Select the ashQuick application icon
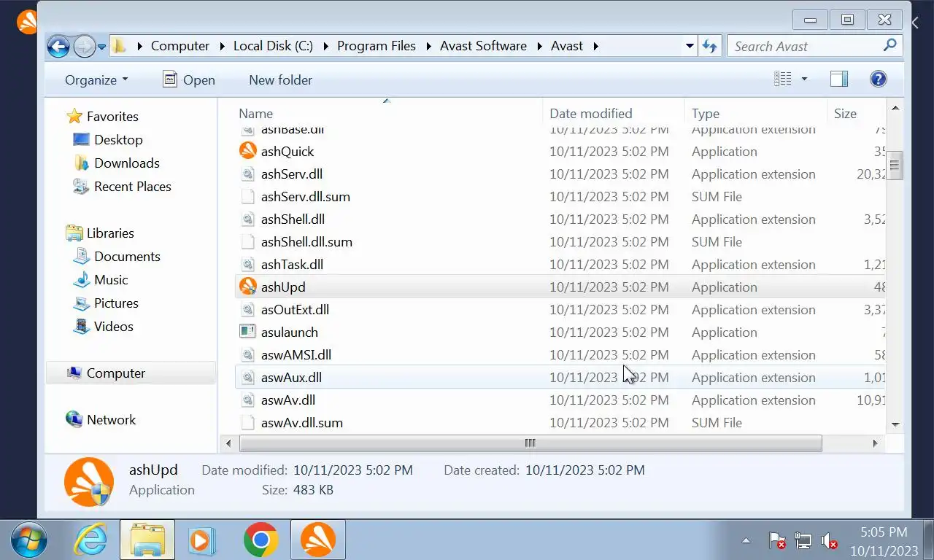Viewport: 934px width, 560px height. [x=248, y=151]
